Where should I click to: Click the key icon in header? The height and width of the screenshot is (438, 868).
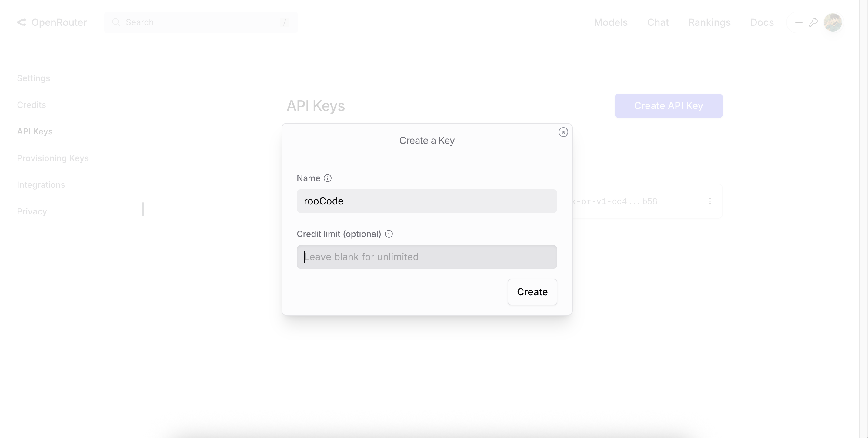[x=813, y=22]
